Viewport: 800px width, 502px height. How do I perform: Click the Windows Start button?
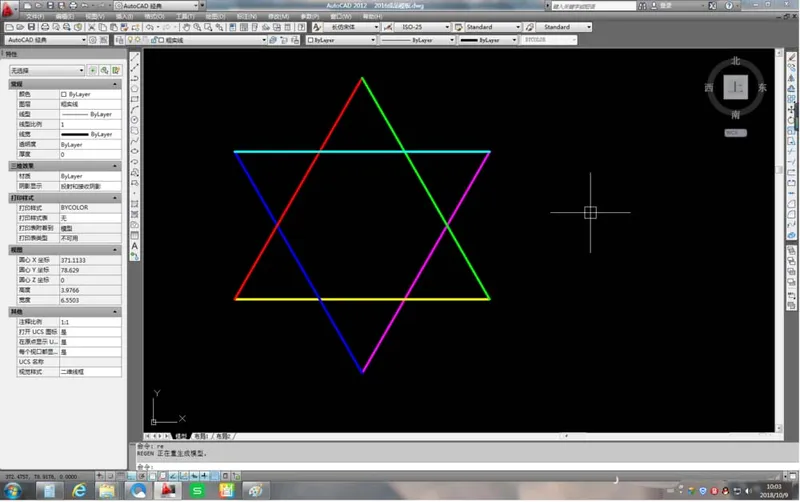14,491
